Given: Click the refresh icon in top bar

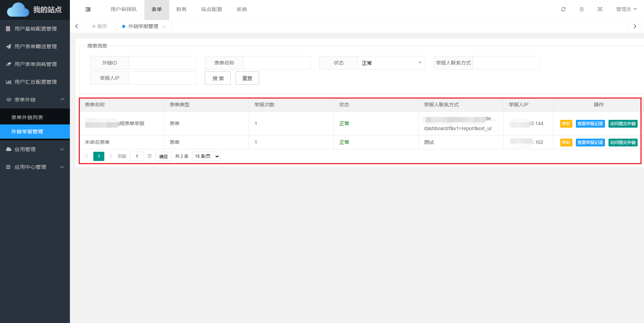Looking at the screenshot, I should [x=563, y=9].
